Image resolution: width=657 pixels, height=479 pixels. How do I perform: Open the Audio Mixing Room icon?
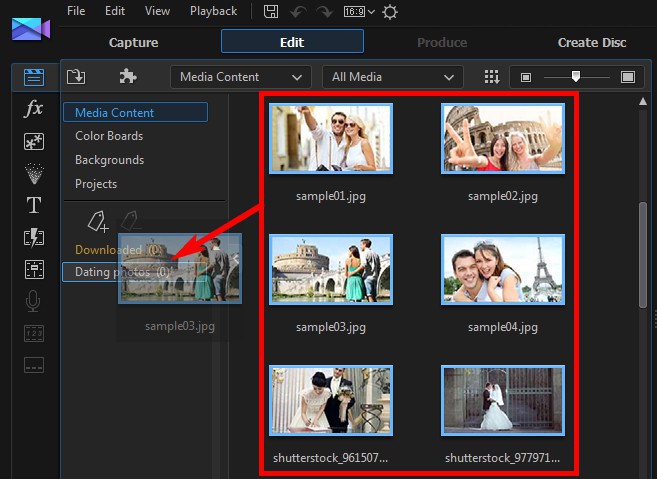(x=34, y=269)
